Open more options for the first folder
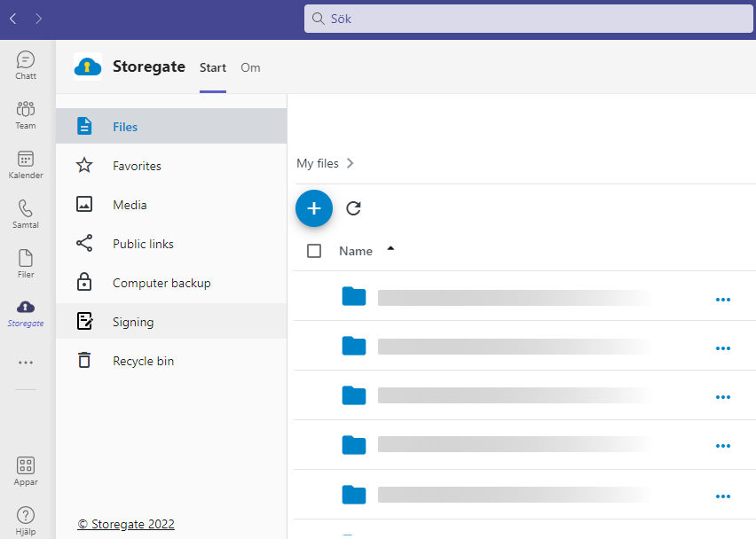The height and width of the screenshot is (539, 756). (x=723, y=300)
